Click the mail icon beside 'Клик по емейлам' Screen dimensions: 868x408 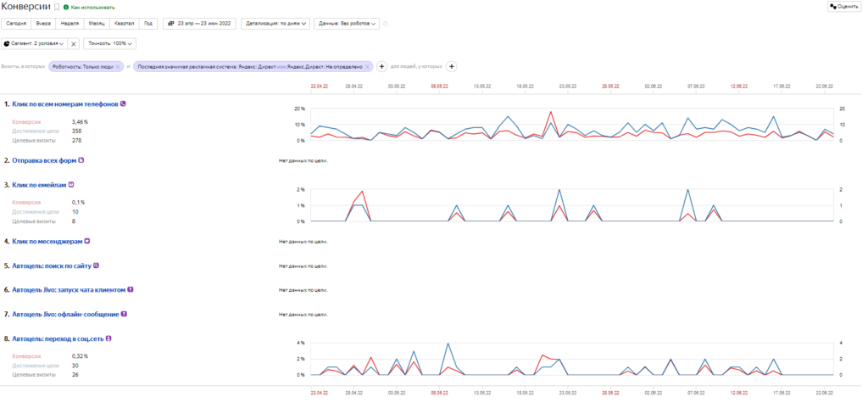click(71, 185)
